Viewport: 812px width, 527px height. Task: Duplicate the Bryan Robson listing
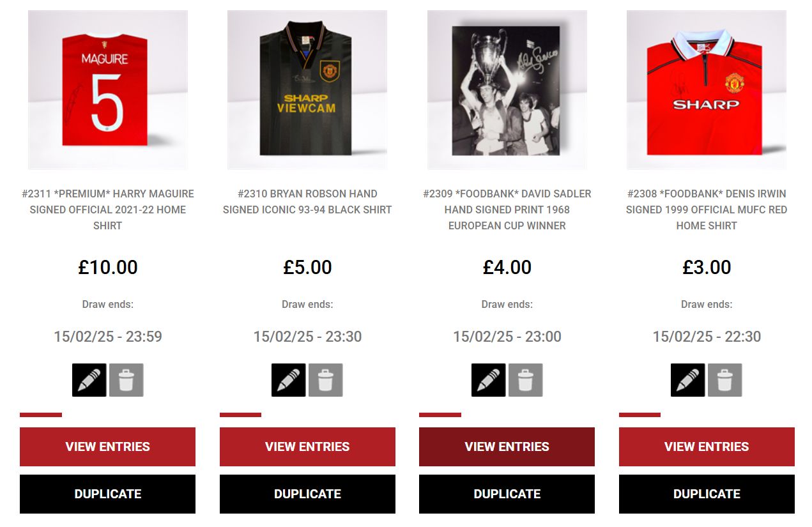[x=307, y=494]
